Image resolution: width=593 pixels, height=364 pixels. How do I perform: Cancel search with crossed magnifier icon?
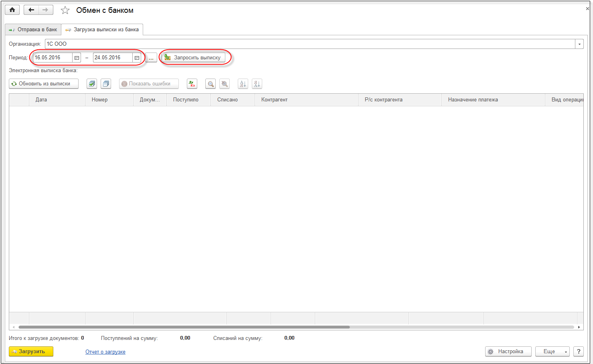coord(225,84)
